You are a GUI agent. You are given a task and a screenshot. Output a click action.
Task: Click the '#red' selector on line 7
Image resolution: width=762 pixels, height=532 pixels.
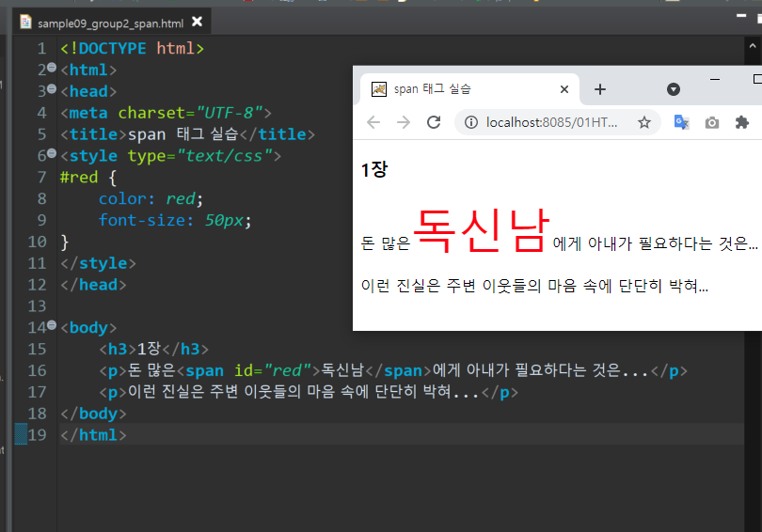(x=79, y=177)
